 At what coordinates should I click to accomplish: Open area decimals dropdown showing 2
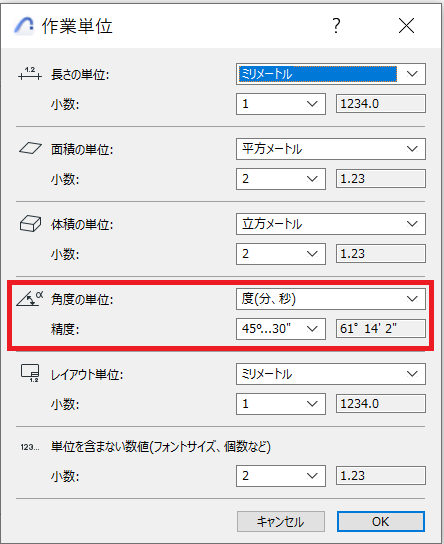pos(281,179)
